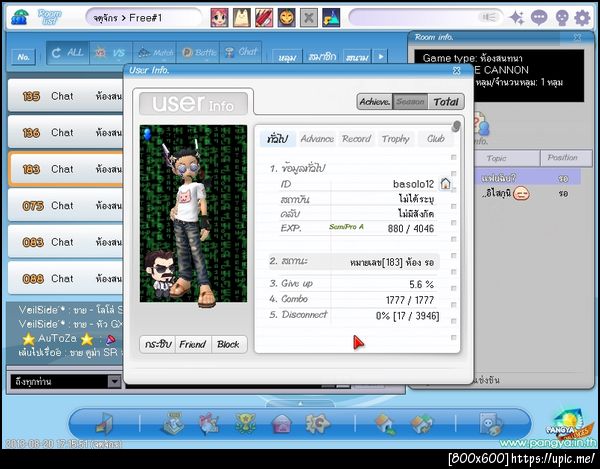Click the Friend button
This screenshot has height=469, width=600.
(x=193, y=344)
